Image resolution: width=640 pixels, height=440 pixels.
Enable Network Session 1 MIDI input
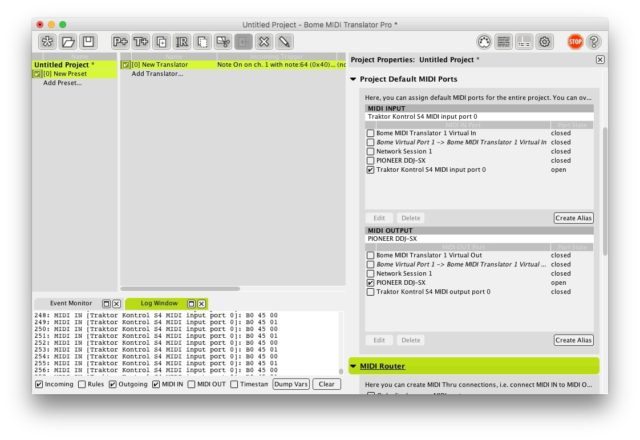tap(370, 151)
